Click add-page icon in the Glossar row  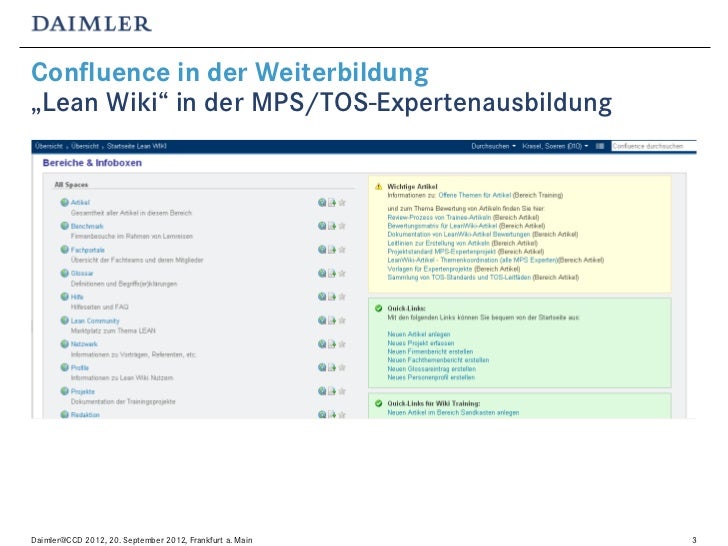click(x=332, y=273)
